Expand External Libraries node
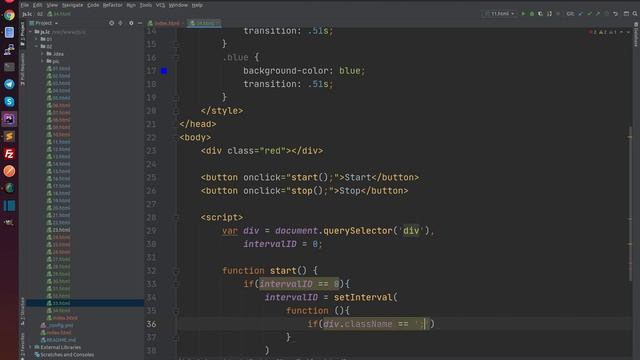640x360 pixels. (31, 347)
